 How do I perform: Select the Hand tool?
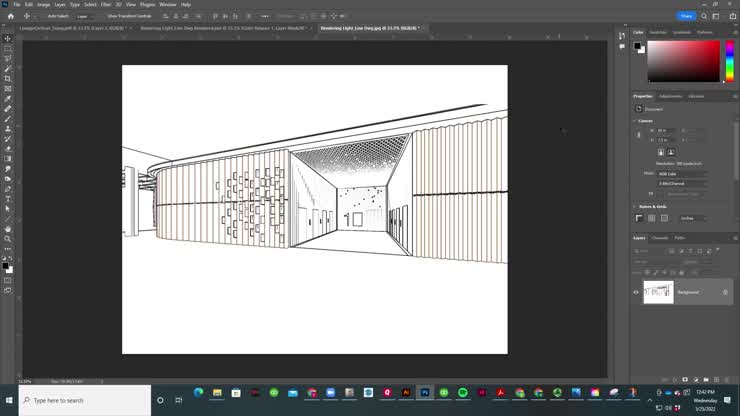pyautogui.click(x=8, y=229)
